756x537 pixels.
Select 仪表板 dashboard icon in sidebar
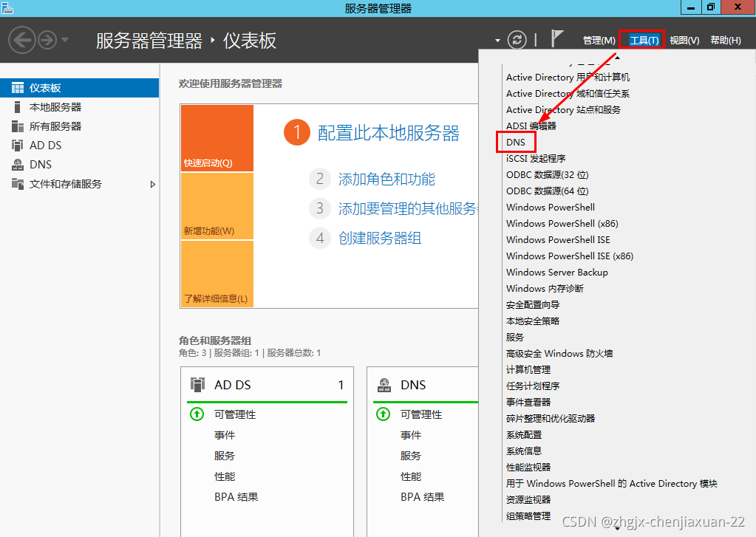[x=17, y=88]
